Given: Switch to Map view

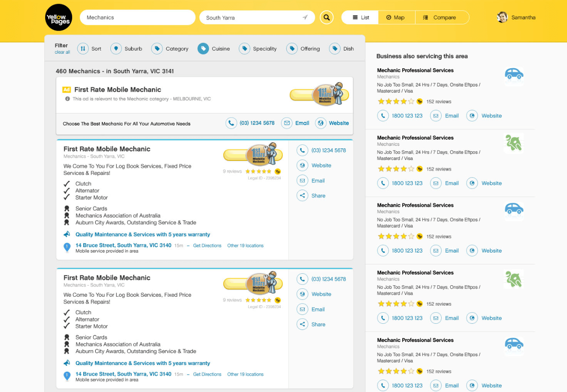Looking at the screenshot, I should [396, 18].
